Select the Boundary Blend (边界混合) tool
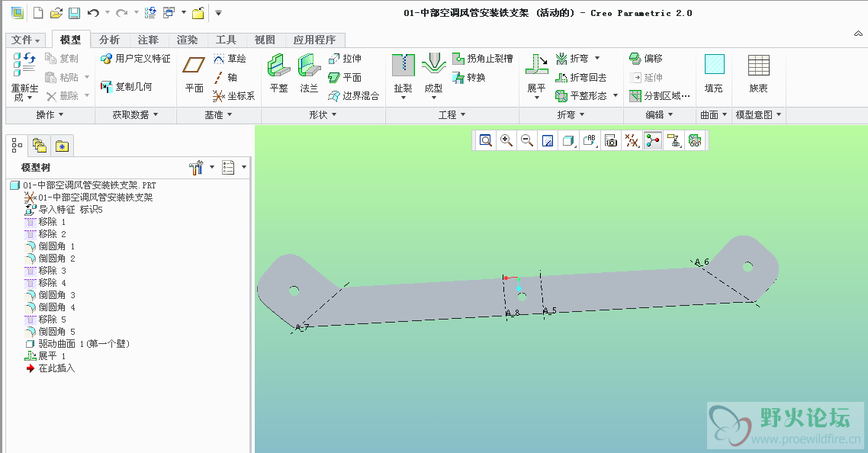This screenshot has width=868, height=453. pyautogui.click(x=354, y=96)
